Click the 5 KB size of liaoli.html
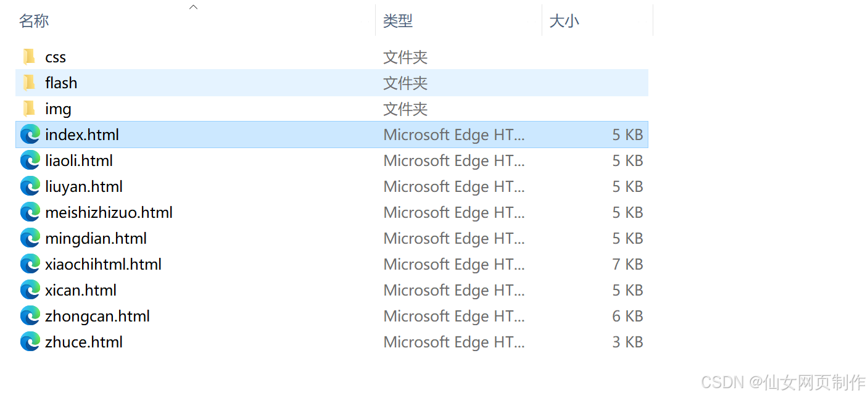This screenshot has width=868, height=398. point(627,160)
